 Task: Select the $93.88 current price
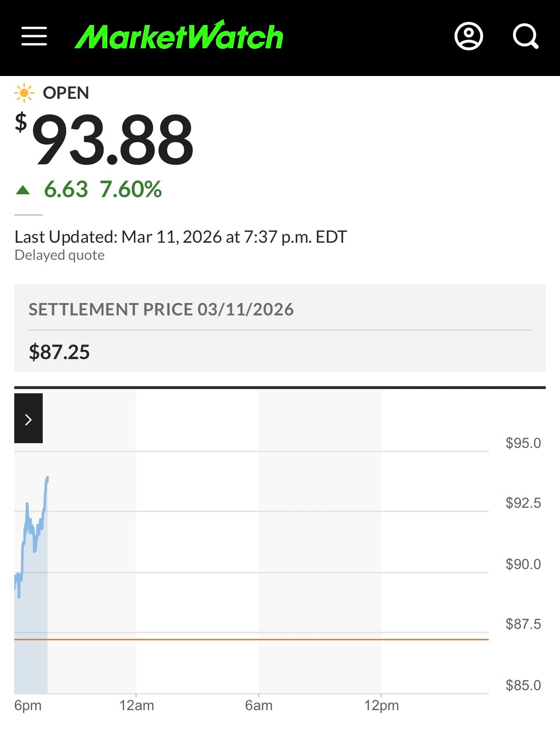click(x=113, y=141)
